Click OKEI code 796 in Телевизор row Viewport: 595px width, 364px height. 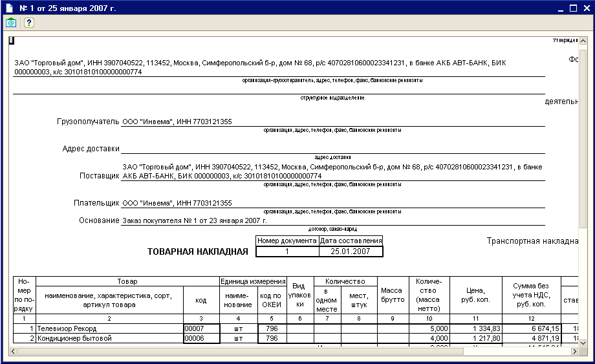click(x=272, y=328)
